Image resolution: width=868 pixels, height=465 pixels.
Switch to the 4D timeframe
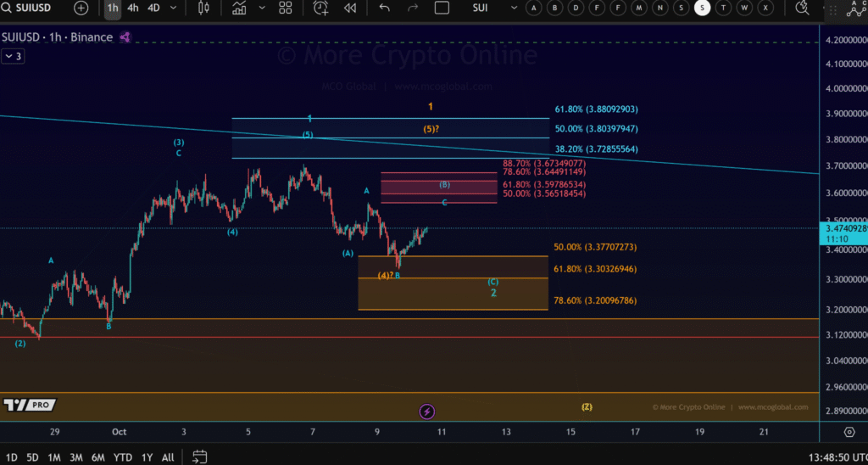(x=153, y=8)
